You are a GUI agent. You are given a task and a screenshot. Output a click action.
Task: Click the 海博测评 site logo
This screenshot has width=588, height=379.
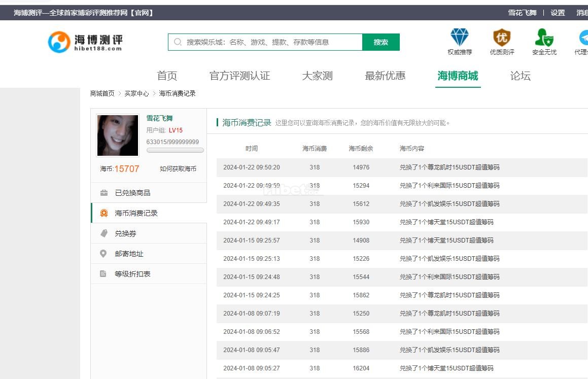pyautogui.click(x=85, y=42)
